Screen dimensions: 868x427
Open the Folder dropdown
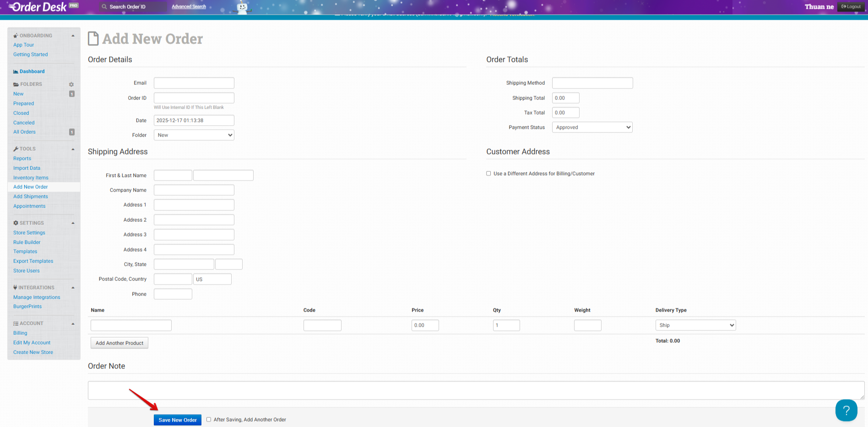pos(194,135)
